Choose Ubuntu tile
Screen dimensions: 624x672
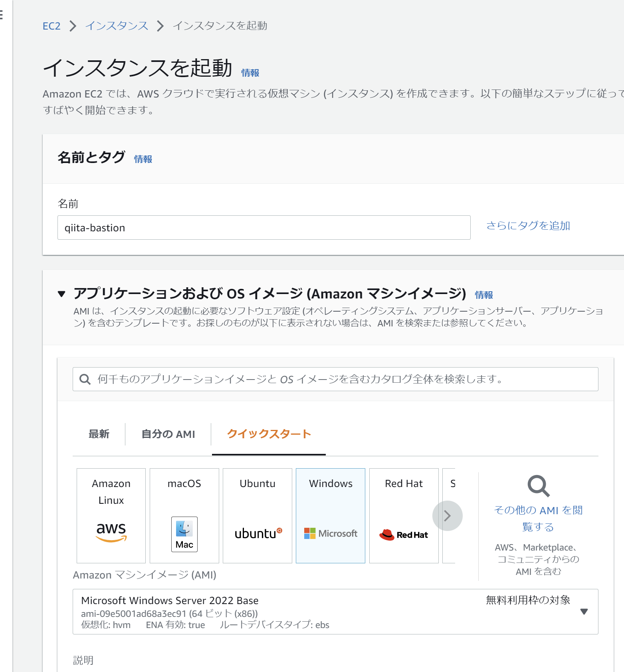click(x=258, y=516)
